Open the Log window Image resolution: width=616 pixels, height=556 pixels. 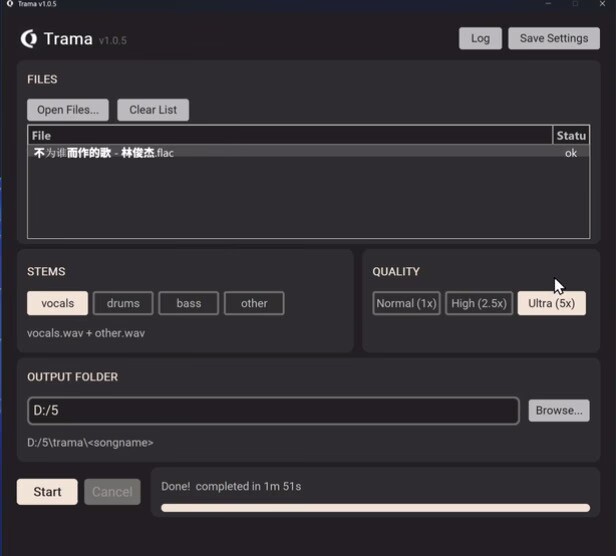480,38
